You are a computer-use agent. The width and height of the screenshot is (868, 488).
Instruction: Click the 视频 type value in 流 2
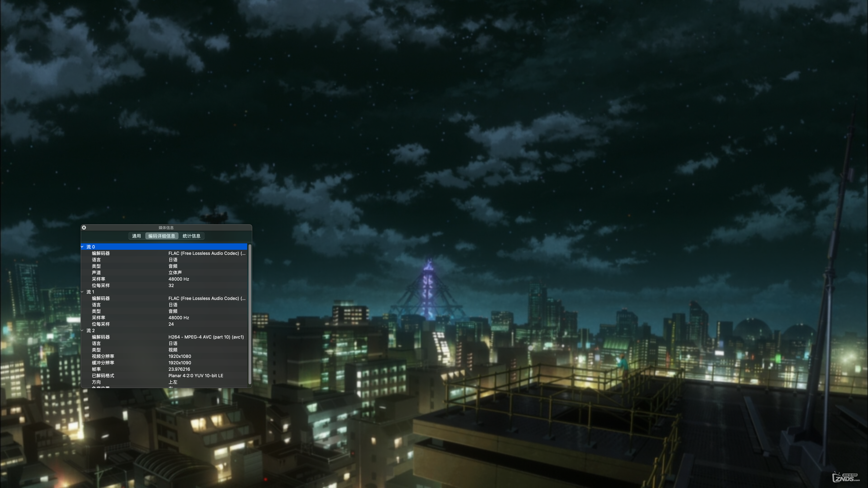point(173,350)
